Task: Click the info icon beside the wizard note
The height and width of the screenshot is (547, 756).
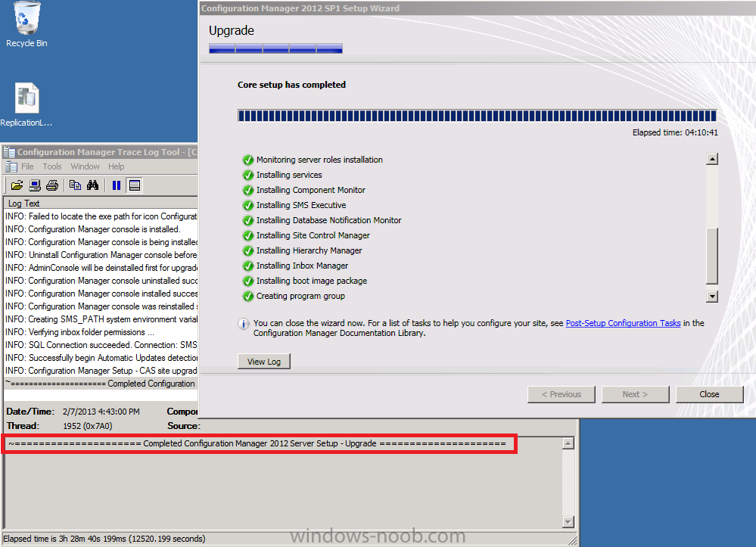Action: [244, 324]
